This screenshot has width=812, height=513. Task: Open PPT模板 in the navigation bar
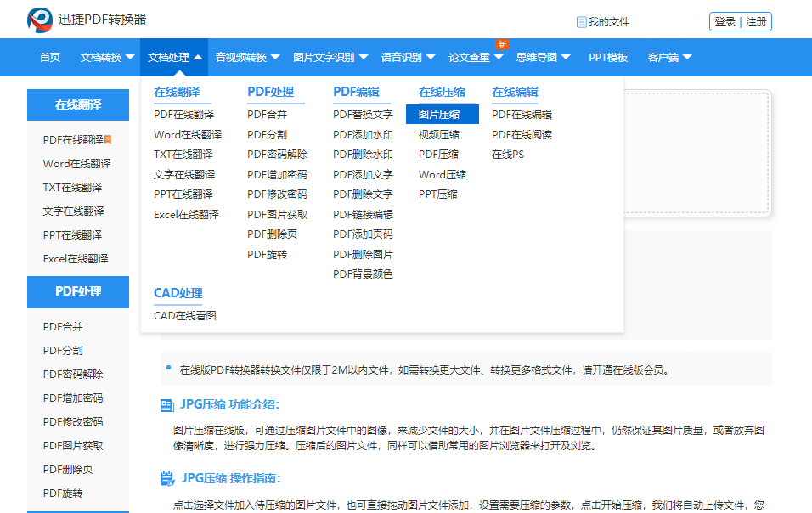(x=608, y=58)
